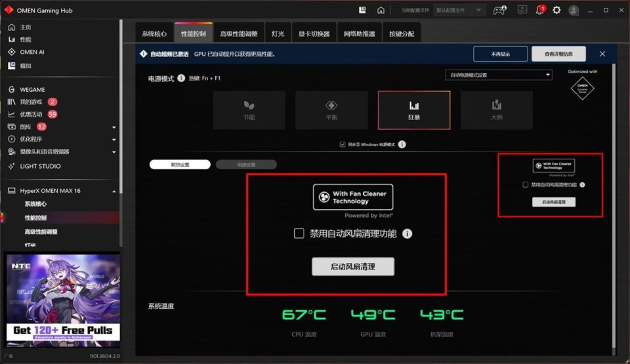Toggle small 禁用自动风扇清理功能 checkbox at right
This screenshot has height=364, width=630.
525,185
